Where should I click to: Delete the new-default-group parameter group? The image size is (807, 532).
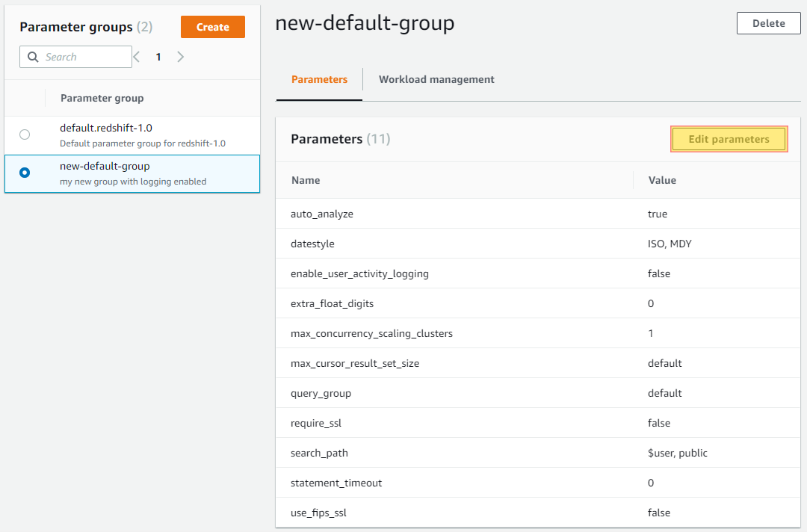(768, 23)
